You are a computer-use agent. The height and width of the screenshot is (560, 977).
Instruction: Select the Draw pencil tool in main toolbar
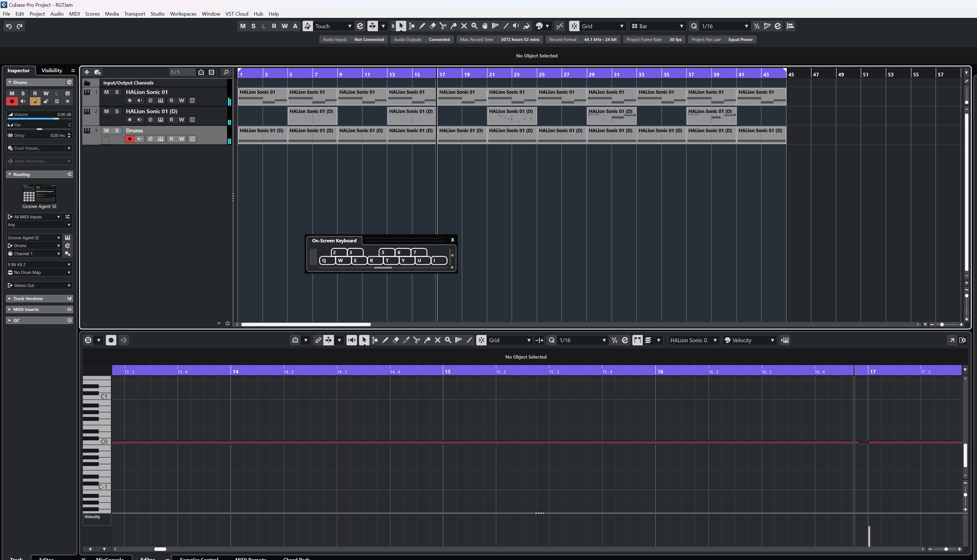pyautogui.click(x=422, y=26)
